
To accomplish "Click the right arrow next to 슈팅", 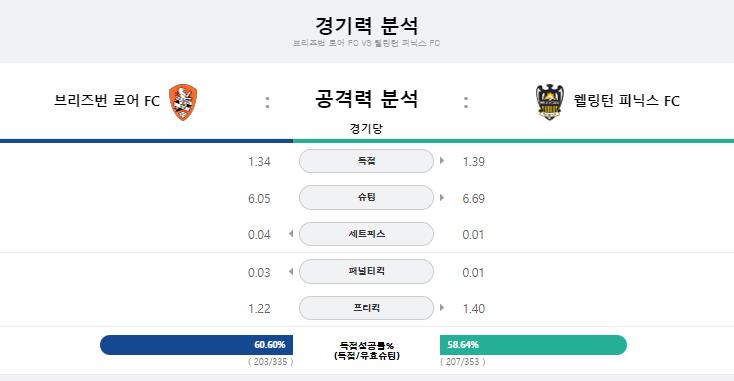I will click(442, 198).
